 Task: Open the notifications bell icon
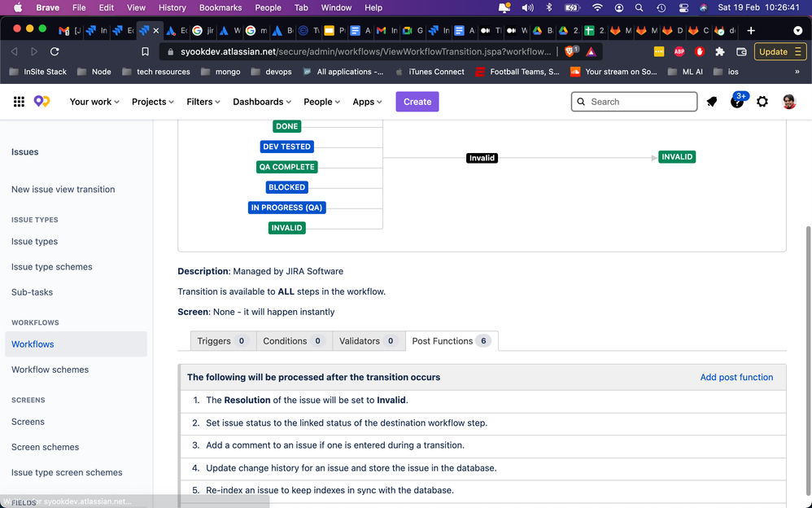712,102
